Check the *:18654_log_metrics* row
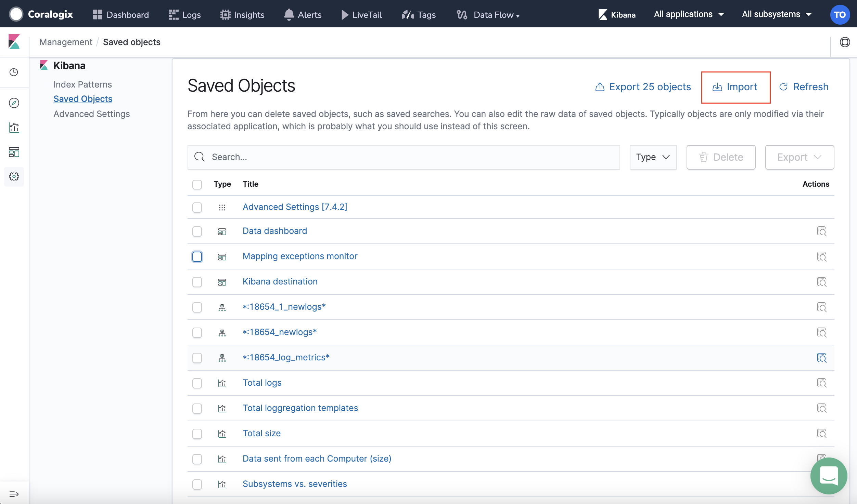Image resolution: width=857 pixels, height=504 pixels. (197, 358)
